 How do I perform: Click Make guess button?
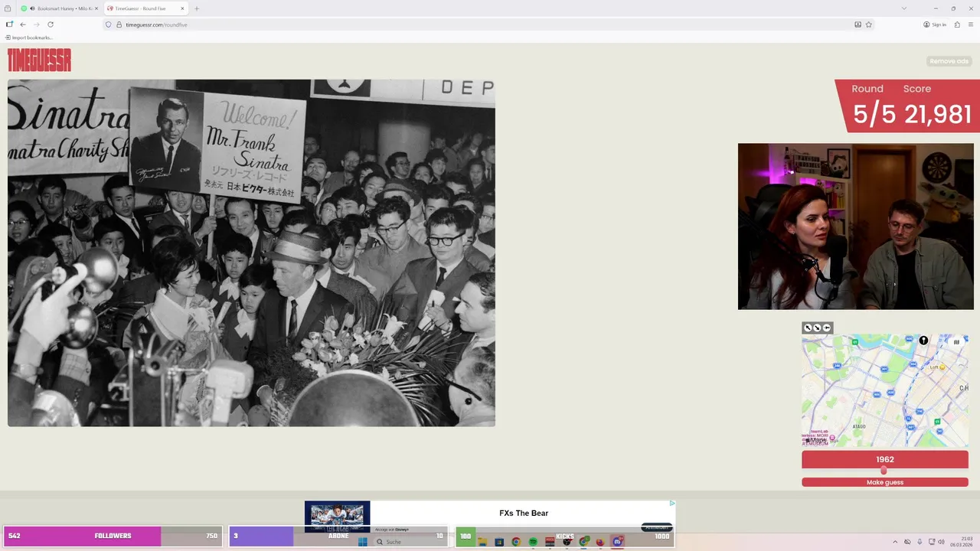coord(885,482)
